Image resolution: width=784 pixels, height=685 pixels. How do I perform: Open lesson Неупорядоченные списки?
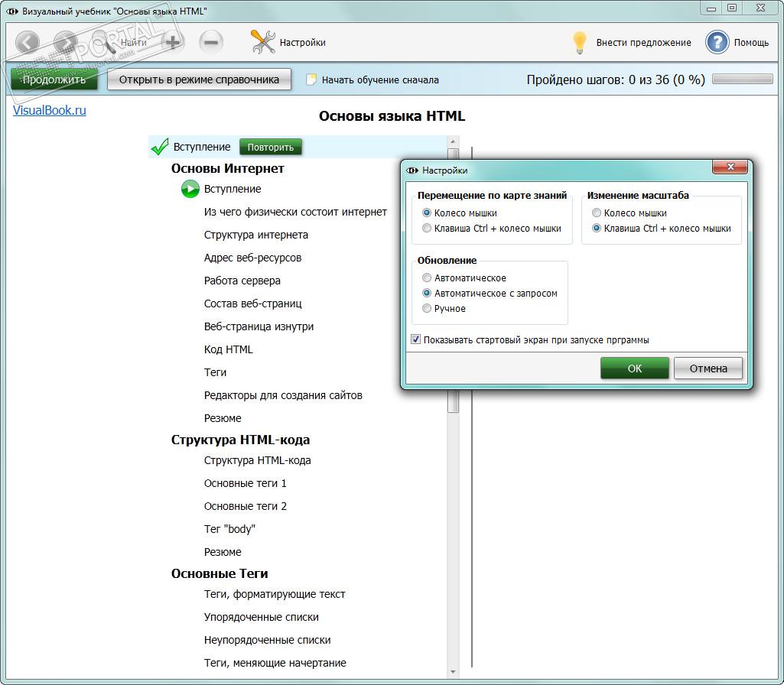click(267, 640)
